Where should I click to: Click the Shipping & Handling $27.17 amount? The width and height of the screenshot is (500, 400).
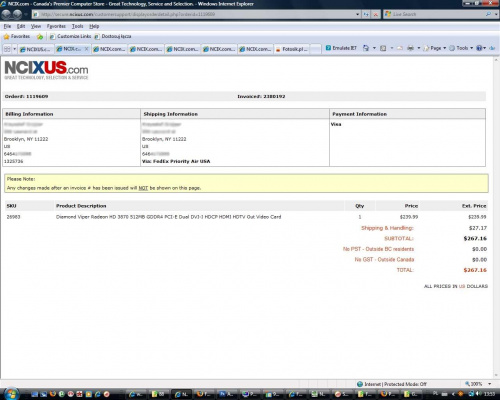click(478, 228)
